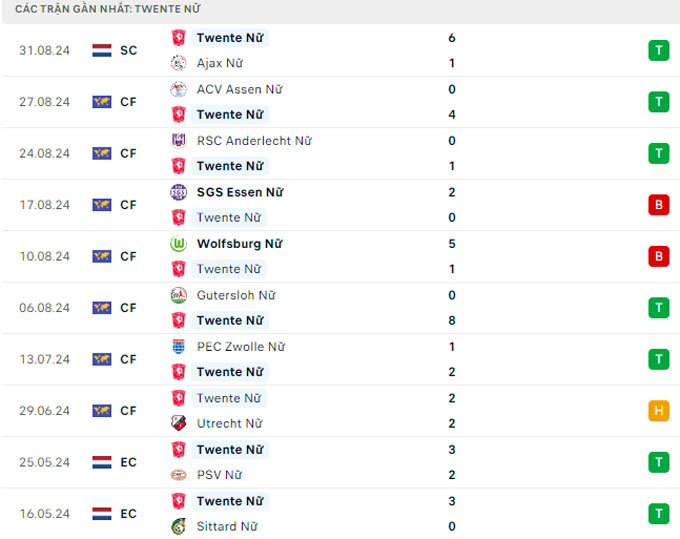The width and height of the screenshot is (680, 539).
Task: Click the Sittard Nữ team logo
Action: coord(178,527)
